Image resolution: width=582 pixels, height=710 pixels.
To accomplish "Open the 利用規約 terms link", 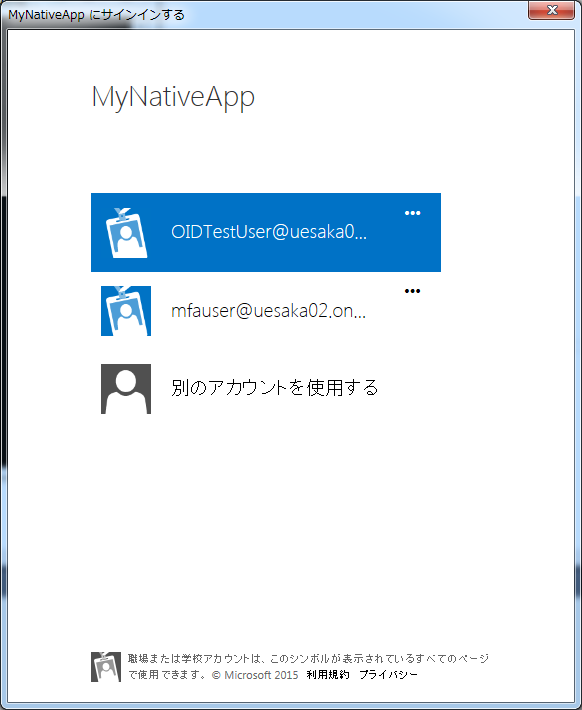I will pyautogui.click(x=328, y=675).
